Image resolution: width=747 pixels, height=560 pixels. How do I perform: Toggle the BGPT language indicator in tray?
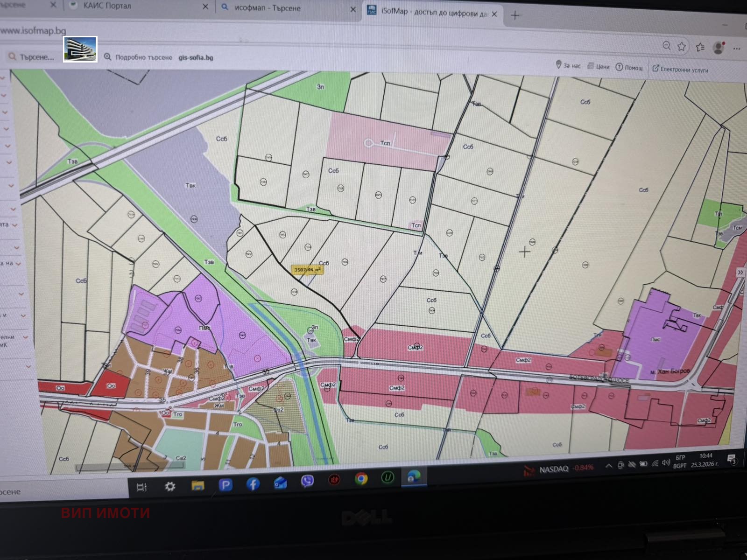pyautogui.click(x=679, y=465)
